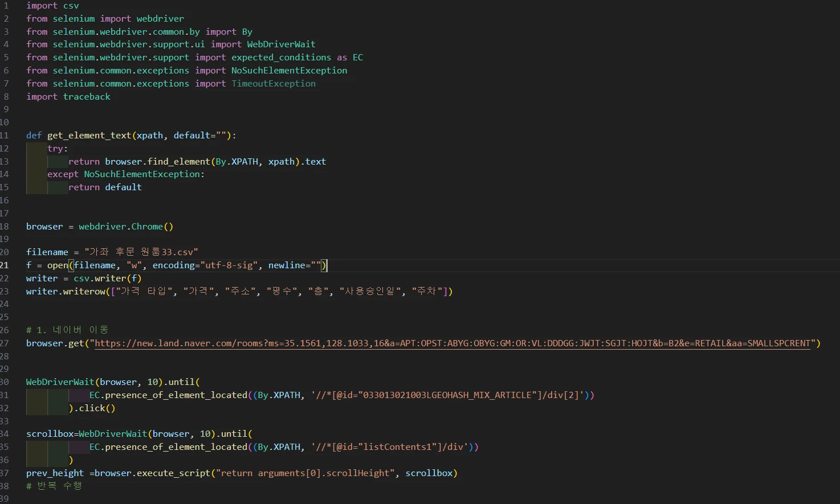Open the Naver land URL link
Screen dimensions: 840x504
click(452, 343)
